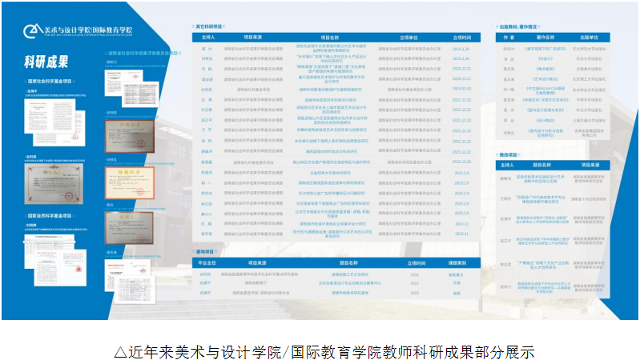Click 出版单位 column header in publications table
Image resolution: width=640 pixels, height=364 pixels.
(589, 37)
